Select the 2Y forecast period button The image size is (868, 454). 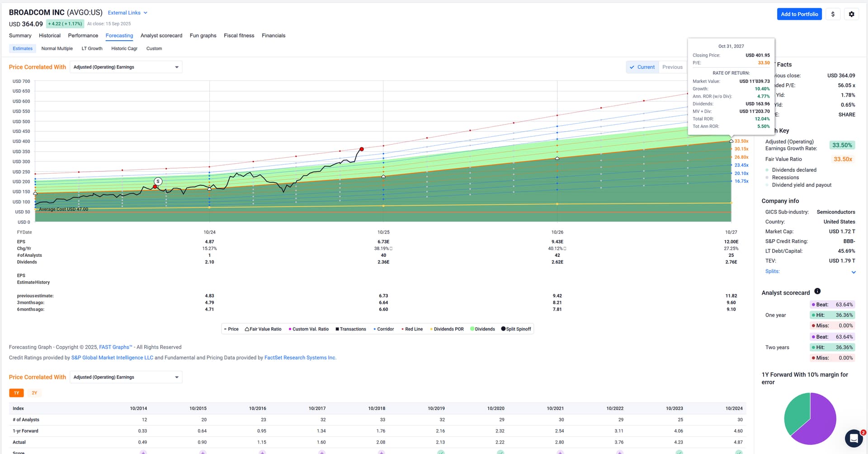pyautogui.click(x=34, y=393)
